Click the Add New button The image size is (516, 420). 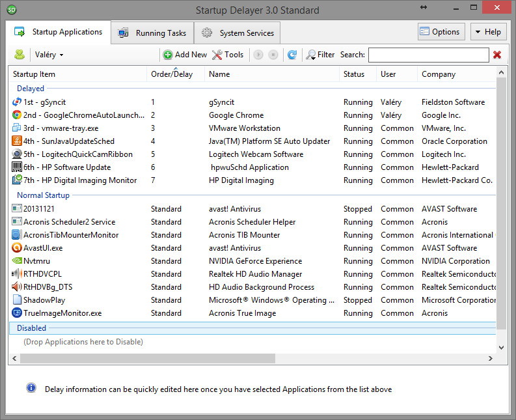click(x=185, y=55)
